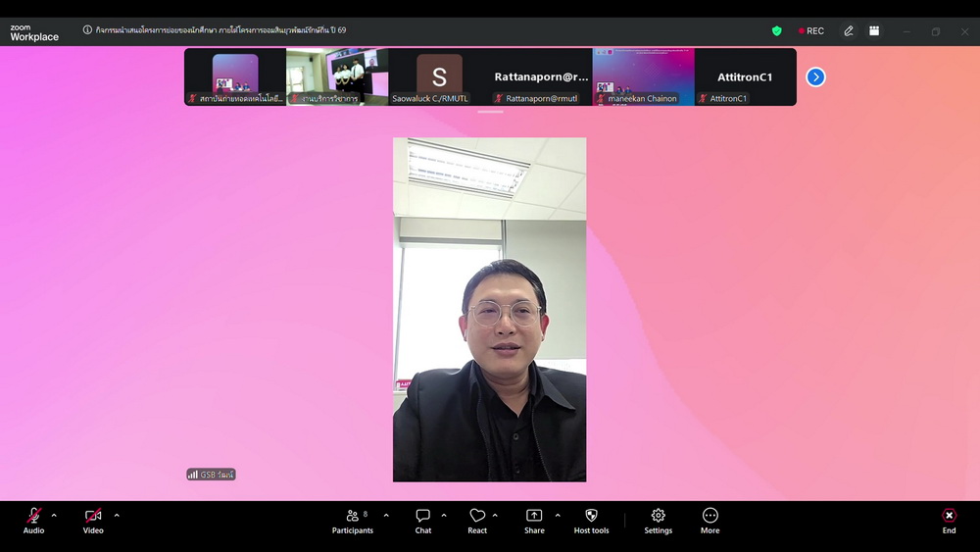The width and height of the screenshot is (980, 552).
Task: Expand the Video options arrow
Action: click(117, 515)
